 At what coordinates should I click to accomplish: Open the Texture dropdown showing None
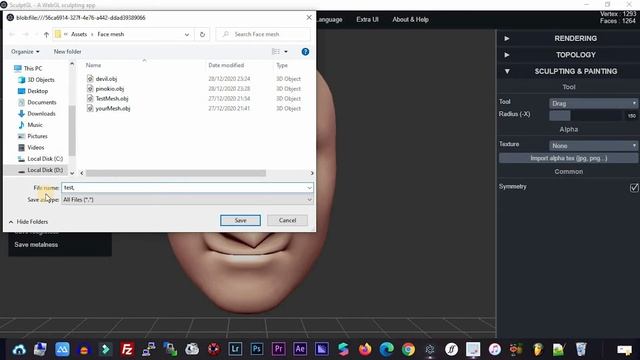point(593,146)
